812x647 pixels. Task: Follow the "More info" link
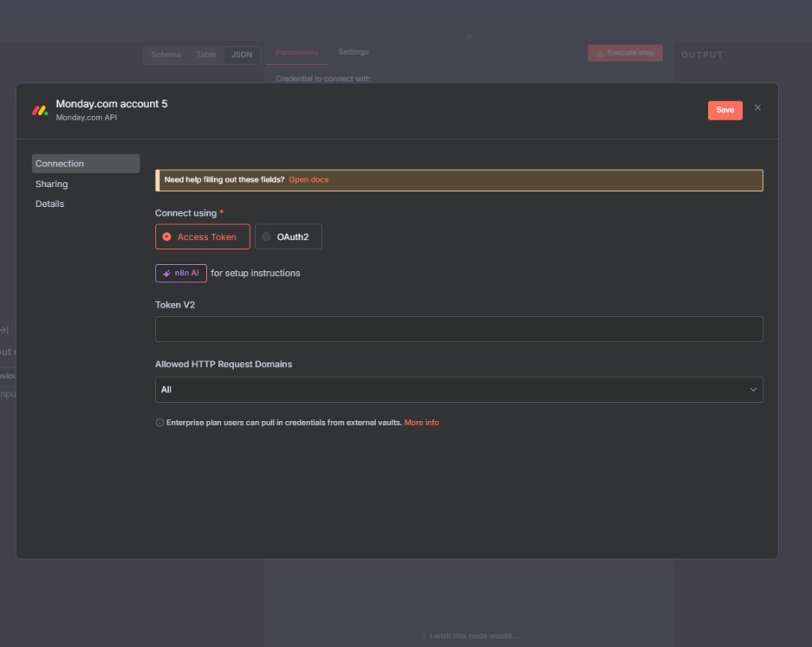click(421, 423)
